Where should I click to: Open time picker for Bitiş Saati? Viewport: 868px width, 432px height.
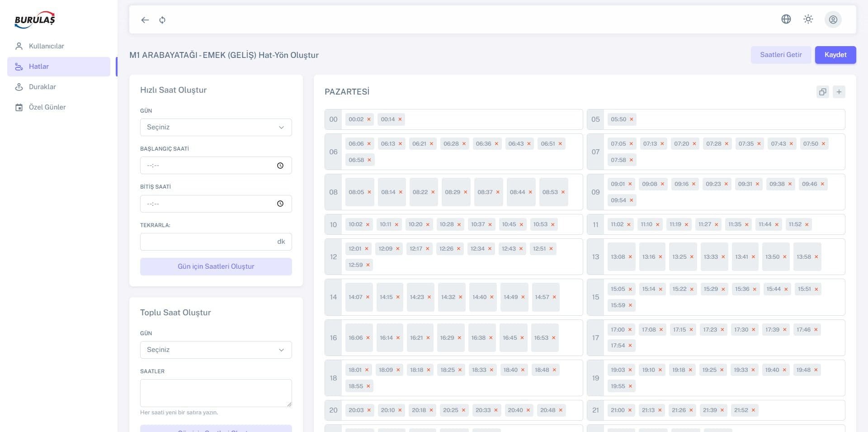280,204
